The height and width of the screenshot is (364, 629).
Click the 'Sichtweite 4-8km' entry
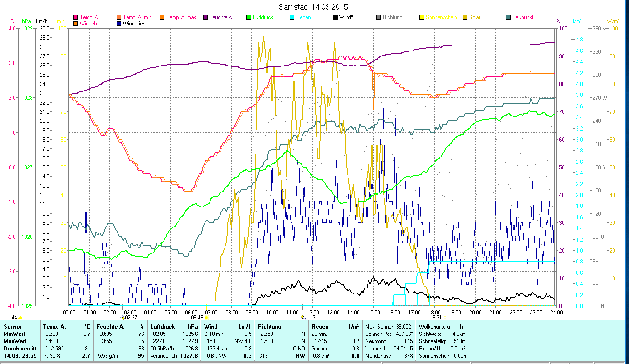click(x=442, y=334)
